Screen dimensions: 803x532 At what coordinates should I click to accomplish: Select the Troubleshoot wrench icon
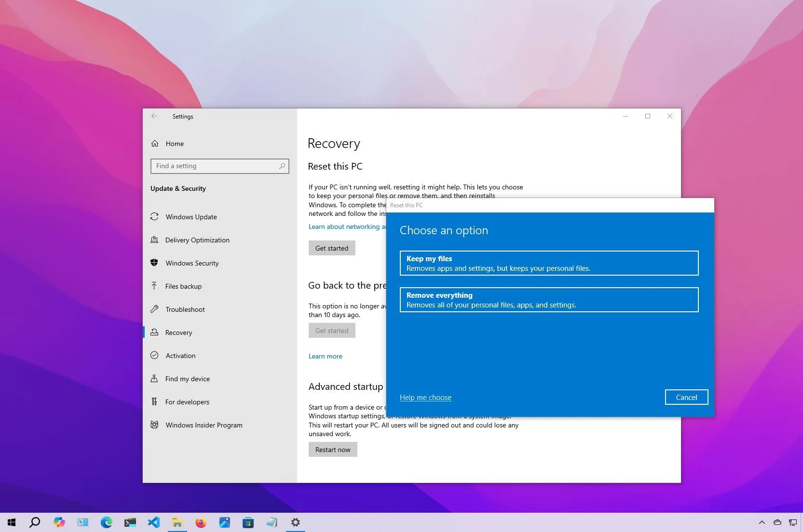[154, 309]
